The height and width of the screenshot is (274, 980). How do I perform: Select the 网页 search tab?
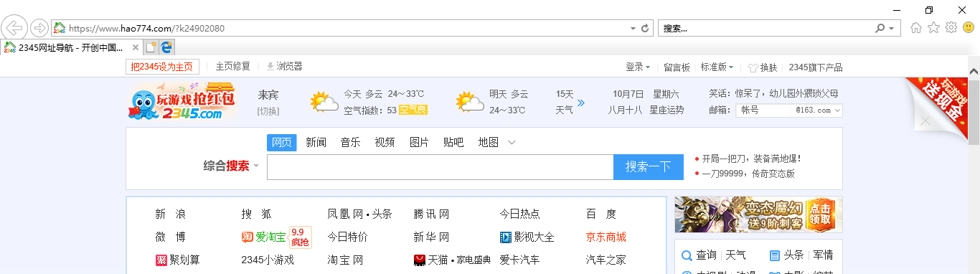281,142
